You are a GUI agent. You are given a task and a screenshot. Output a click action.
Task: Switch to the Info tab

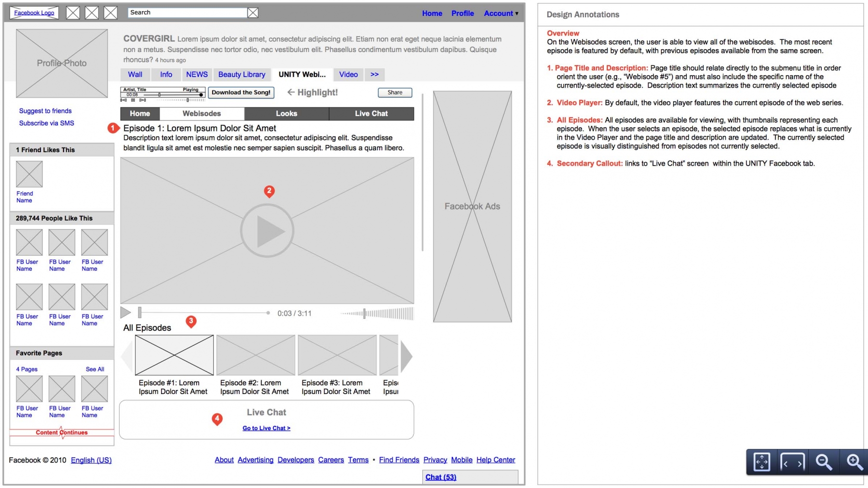166,75
